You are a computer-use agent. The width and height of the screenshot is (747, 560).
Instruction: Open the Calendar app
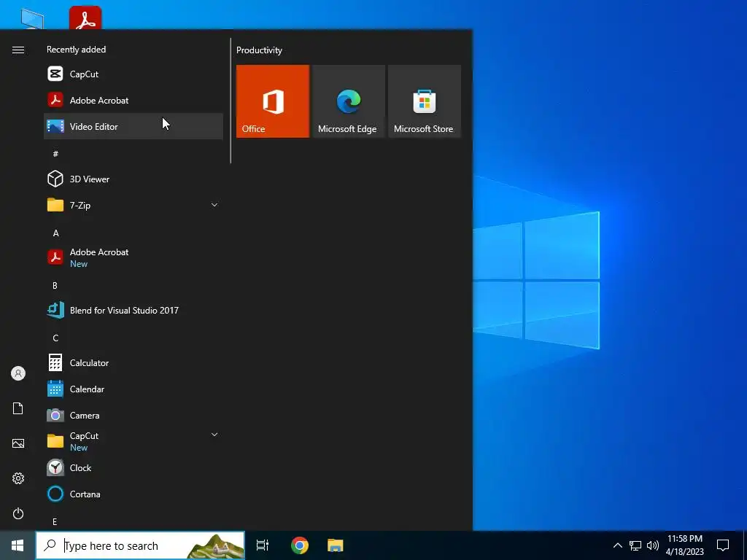(x=133, y=389)
